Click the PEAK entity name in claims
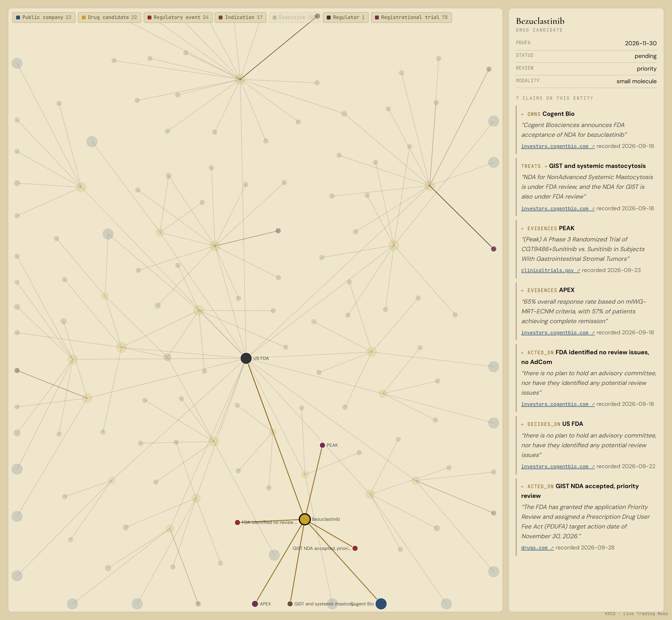 pos(567,228)
